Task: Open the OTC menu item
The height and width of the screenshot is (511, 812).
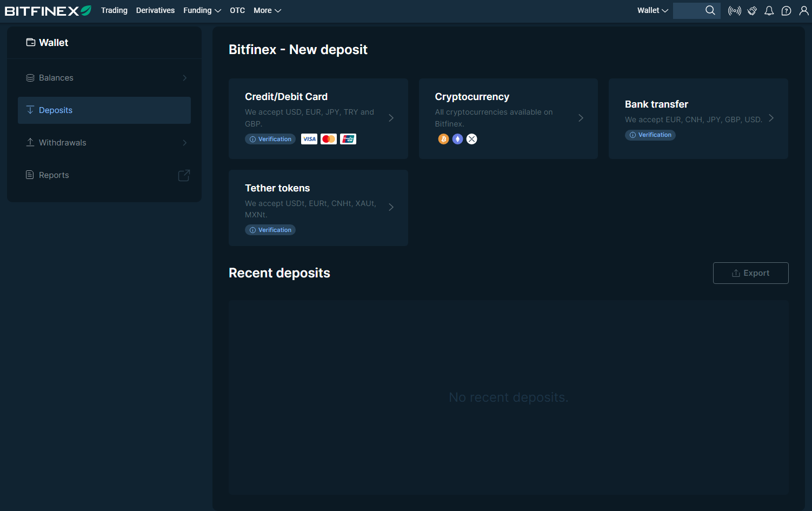Action: click(237, 10)
